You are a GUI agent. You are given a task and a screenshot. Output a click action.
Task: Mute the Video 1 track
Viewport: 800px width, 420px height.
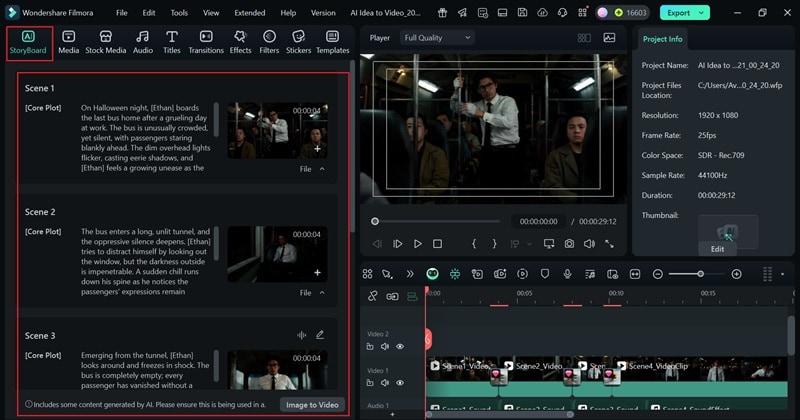(385, 383)
